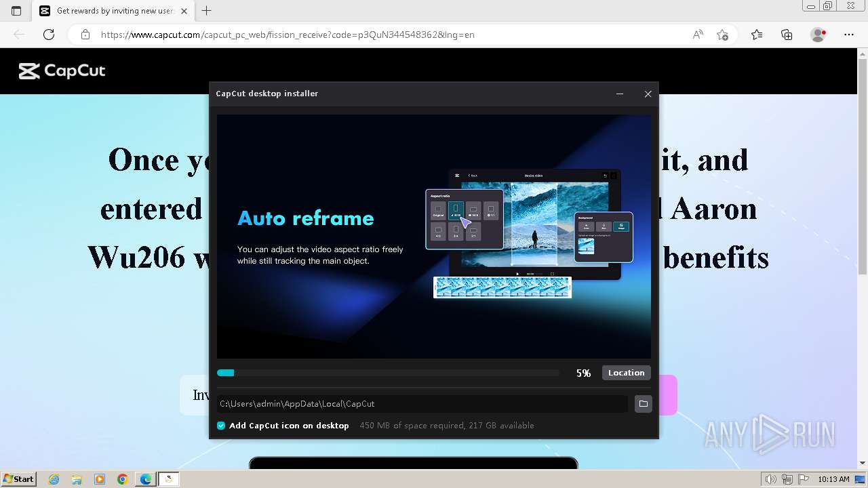Click the CapCut logo in page header
Viewport: 868px width, 488px height.
tap(62, 71)
